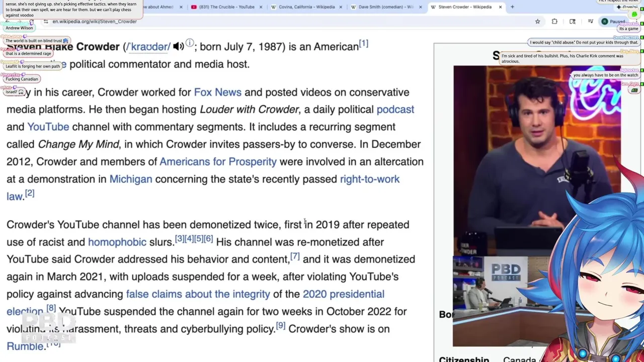
Task: Click the 'Fucking Canadian' chat message bubble
Action: click(x=22, y=79)
